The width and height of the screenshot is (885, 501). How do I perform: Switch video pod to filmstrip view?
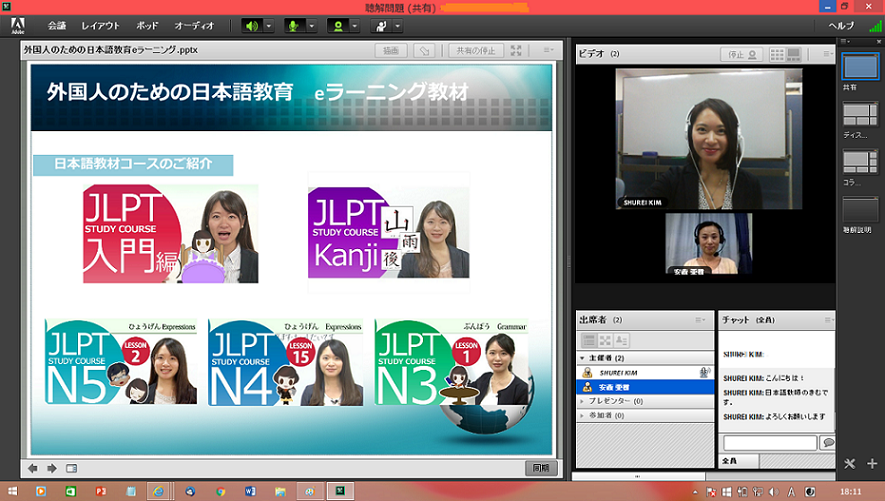(x=793, y=54)
